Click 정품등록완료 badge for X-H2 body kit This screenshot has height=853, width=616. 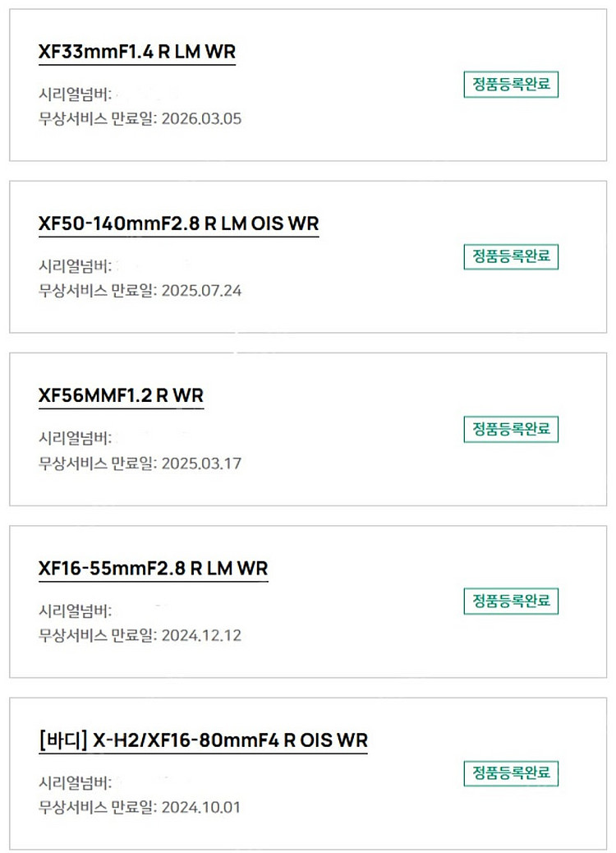[511, 773]
